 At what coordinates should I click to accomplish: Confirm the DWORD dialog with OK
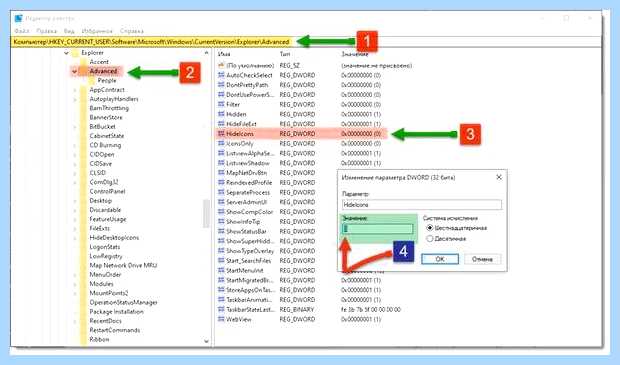click(x=440, y=259)
